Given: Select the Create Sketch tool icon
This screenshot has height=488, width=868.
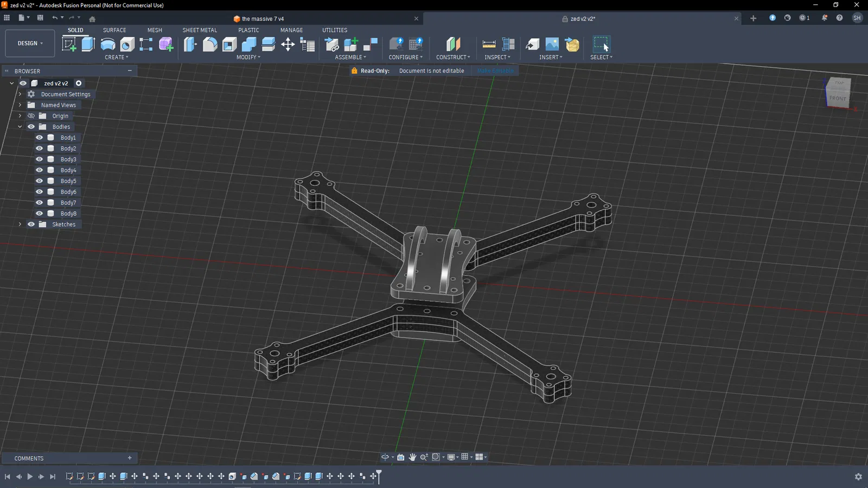Looking at the screenshot, I should pyautogui.click(x=69, y=44).
